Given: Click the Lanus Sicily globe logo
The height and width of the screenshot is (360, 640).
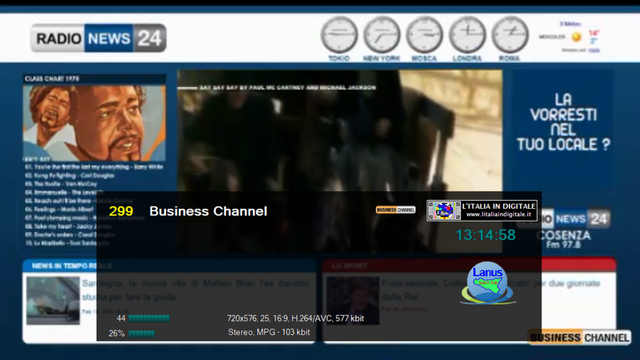Looking at the screenshot, I should [x=488, y=283].
